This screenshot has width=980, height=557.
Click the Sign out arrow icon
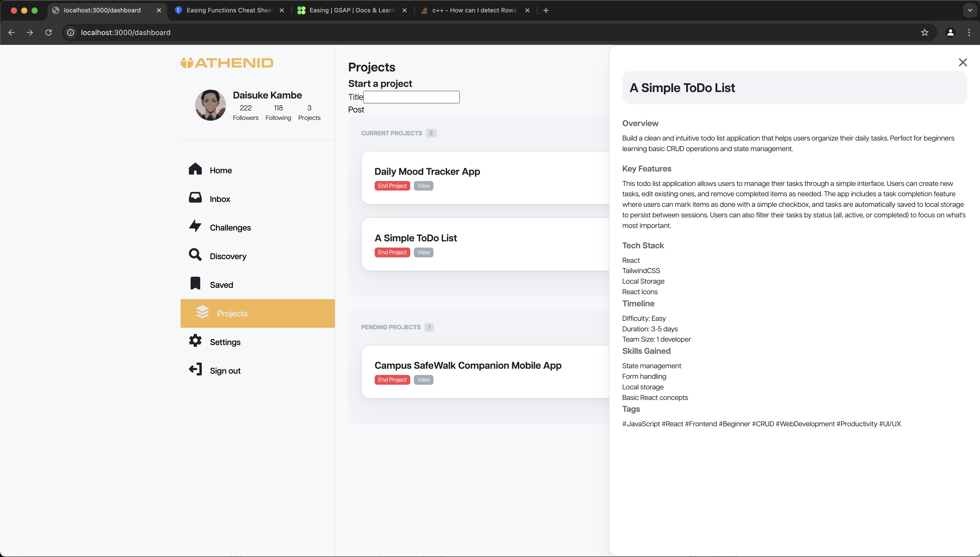click(195, 369)
